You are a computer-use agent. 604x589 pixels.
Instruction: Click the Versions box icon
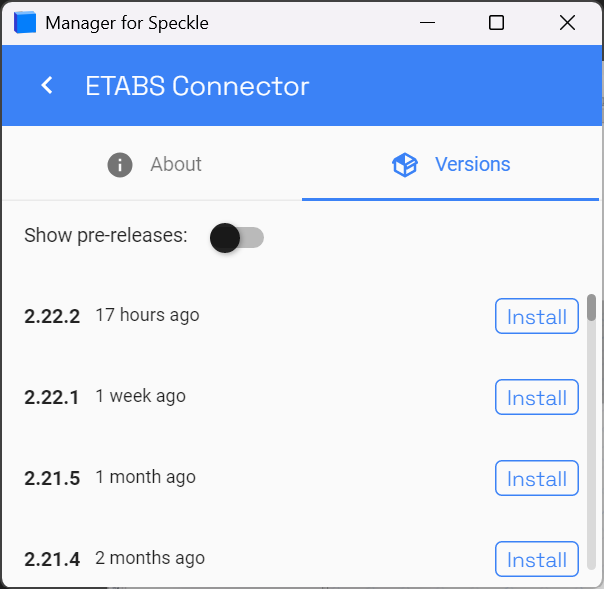click(404, 164)
